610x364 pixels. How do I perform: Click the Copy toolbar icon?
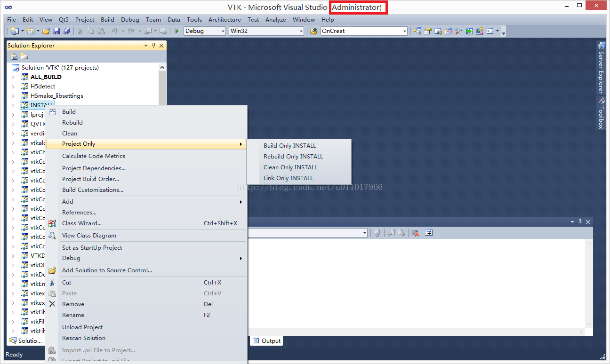pos(91,31)
